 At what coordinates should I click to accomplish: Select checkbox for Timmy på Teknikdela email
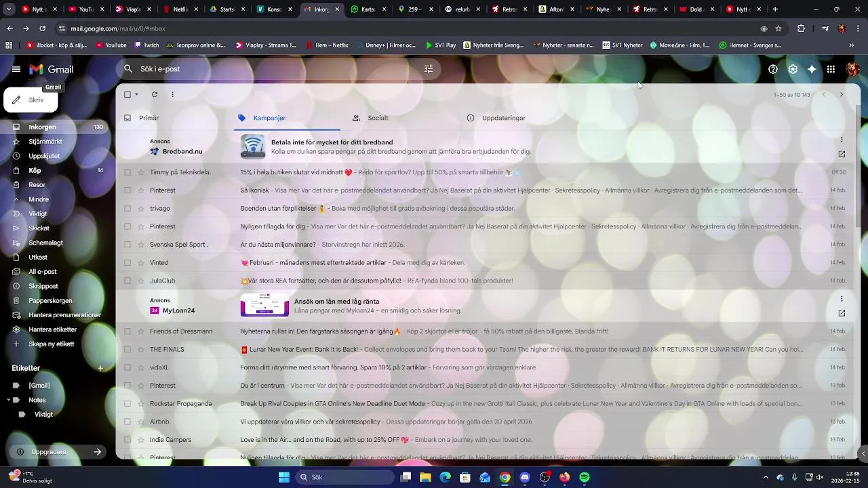(127, 172)
